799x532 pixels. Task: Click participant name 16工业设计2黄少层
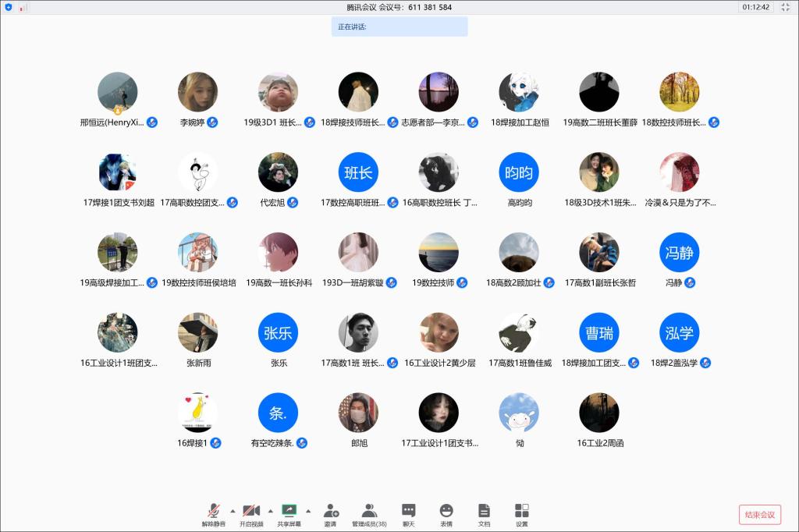click(x=440, y=363)
